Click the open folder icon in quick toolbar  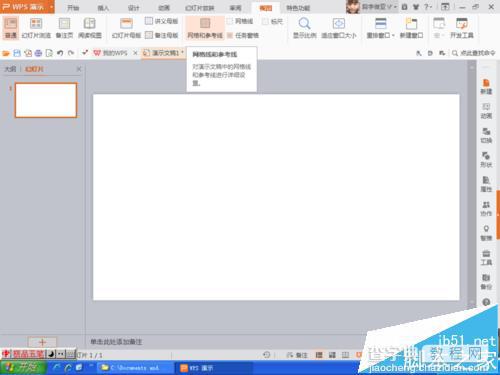(6, 53)
